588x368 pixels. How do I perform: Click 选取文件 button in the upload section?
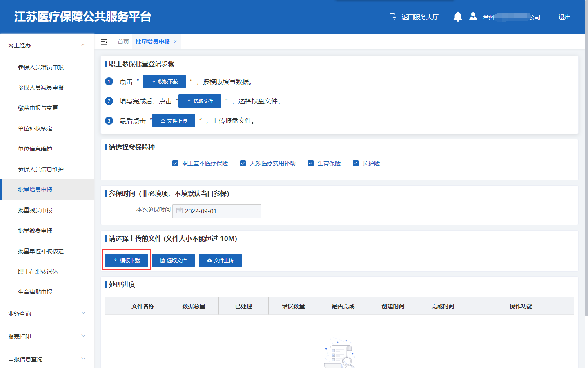point(173,260)
